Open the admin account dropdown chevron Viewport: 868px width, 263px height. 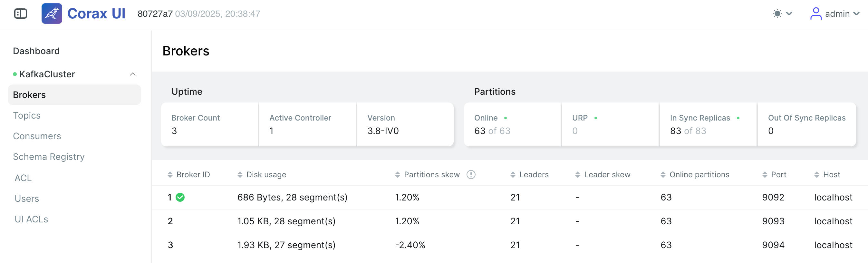click(856, 14)
